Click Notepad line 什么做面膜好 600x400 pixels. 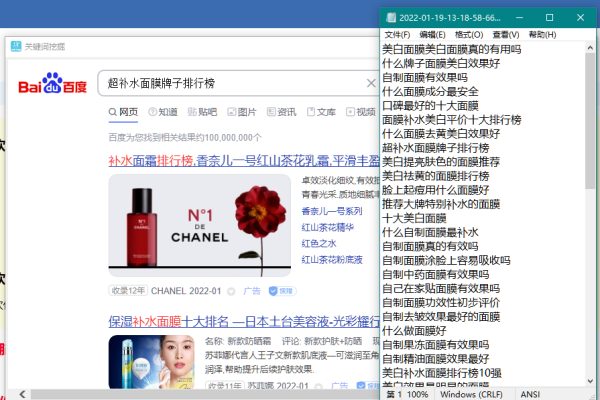coord(414,331)
